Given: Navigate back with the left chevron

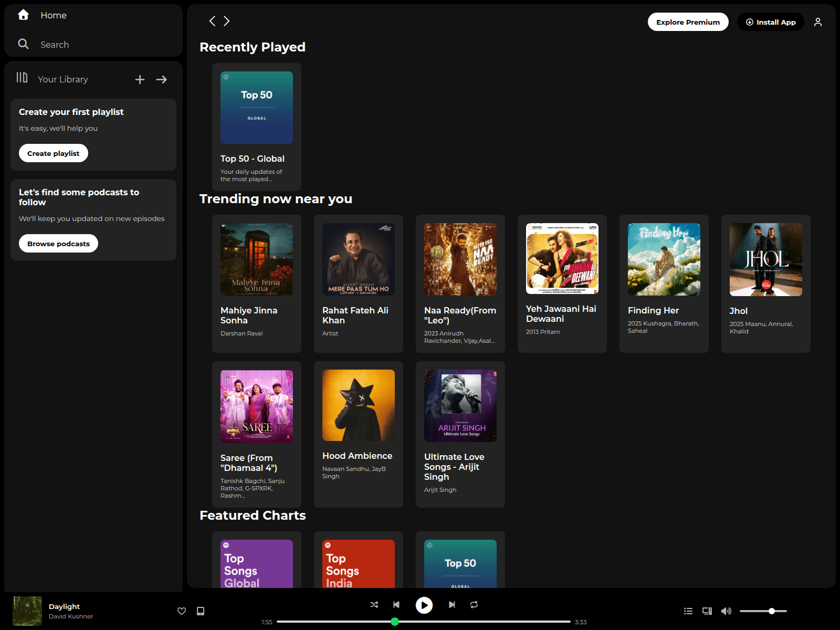Looking at the screenshot, I should pos(212,21).
